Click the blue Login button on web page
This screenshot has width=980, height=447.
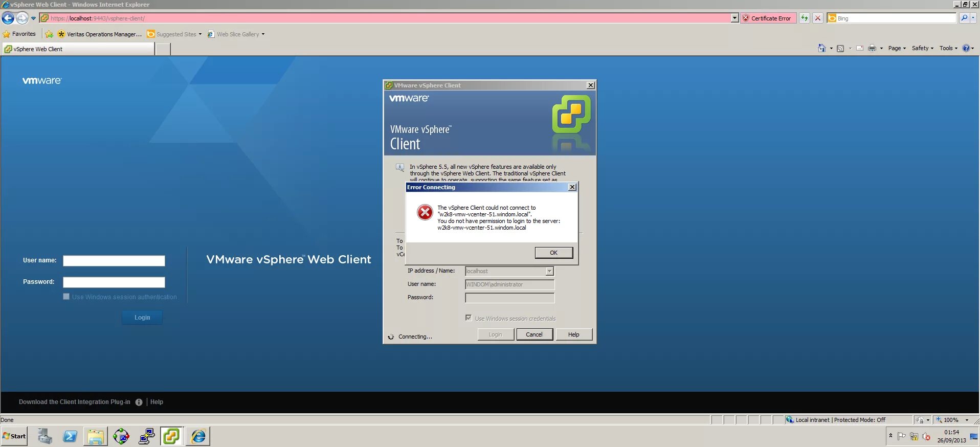[x=142, y=318]
